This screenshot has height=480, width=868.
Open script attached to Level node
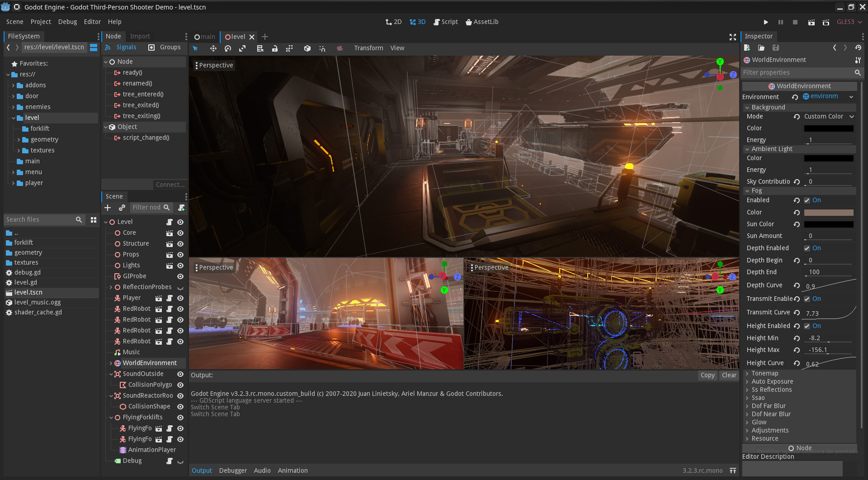(170, 222)
